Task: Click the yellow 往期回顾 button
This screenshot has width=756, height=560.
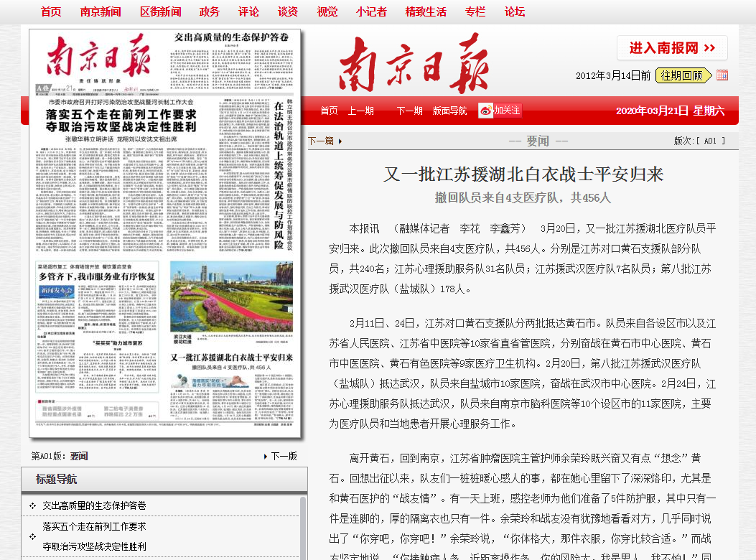Action: pyautogui.click(x=683, y=75)
